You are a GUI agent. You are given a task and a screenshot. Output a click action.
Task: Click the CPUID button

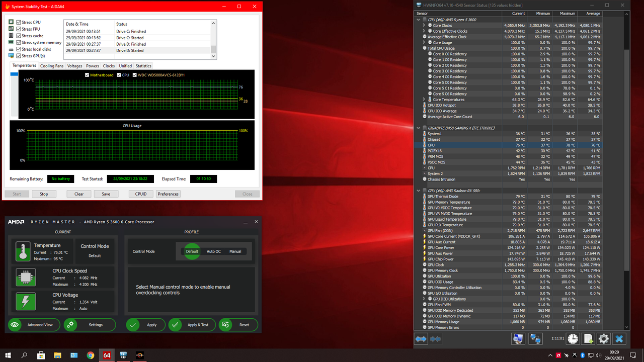(x=141, y=194)
